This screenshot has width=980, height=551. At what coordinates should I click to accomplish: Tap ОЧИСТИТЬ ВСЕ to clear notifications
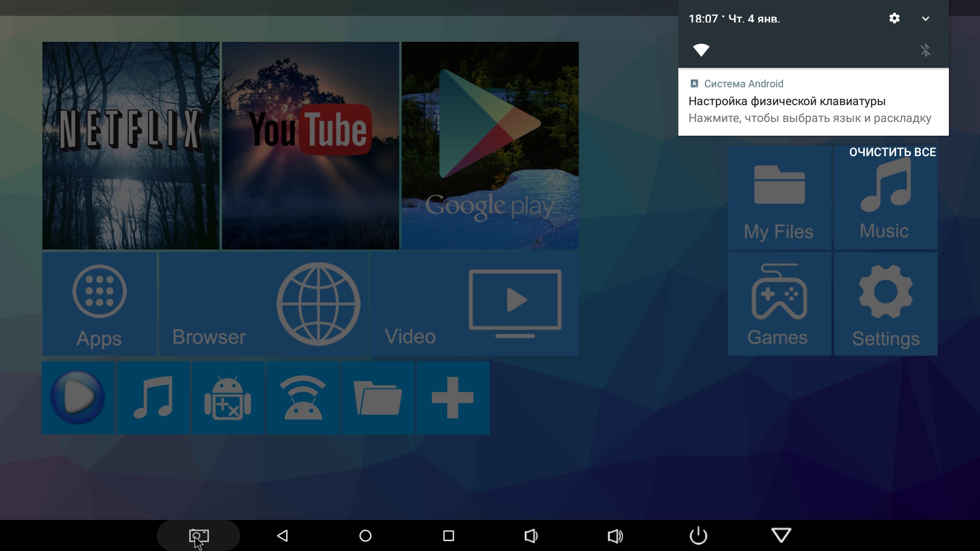tap(893, 152)
